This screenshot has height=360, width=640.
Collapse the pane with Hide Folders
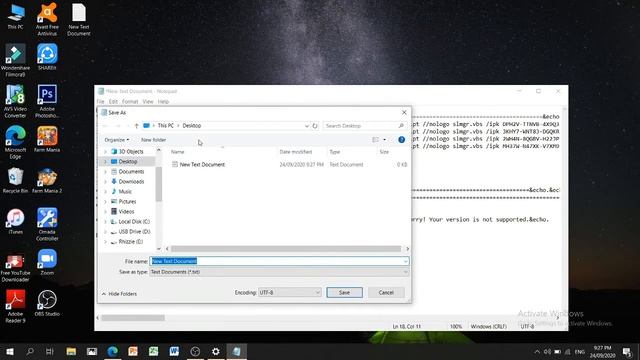pos(119,294)
